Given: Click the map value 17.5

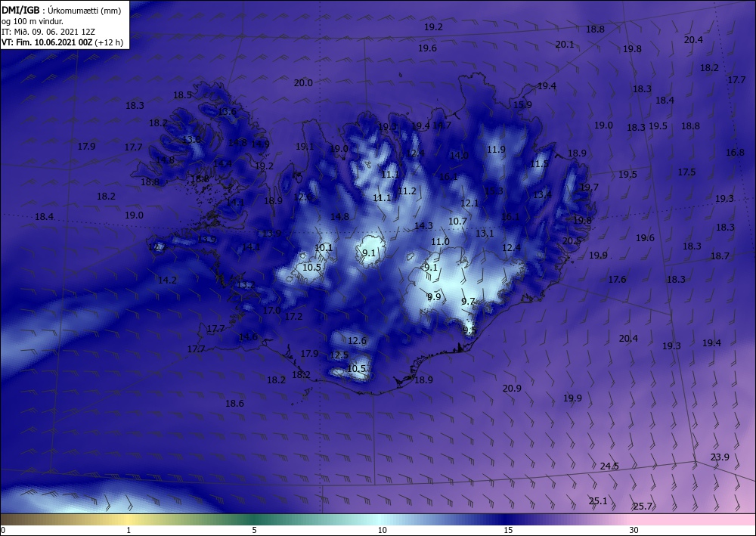Looking at the screenshot, I should tap(686, 172).
